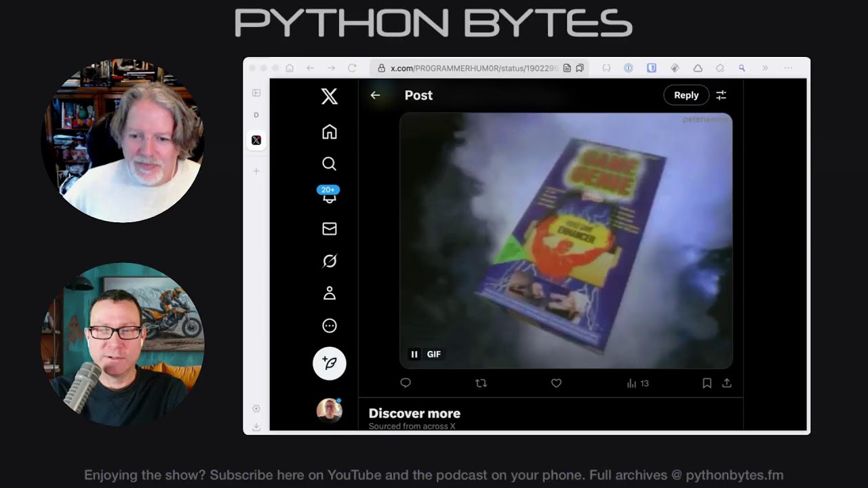Like the post
Screen dimensions: 868x488
(556, 383)
